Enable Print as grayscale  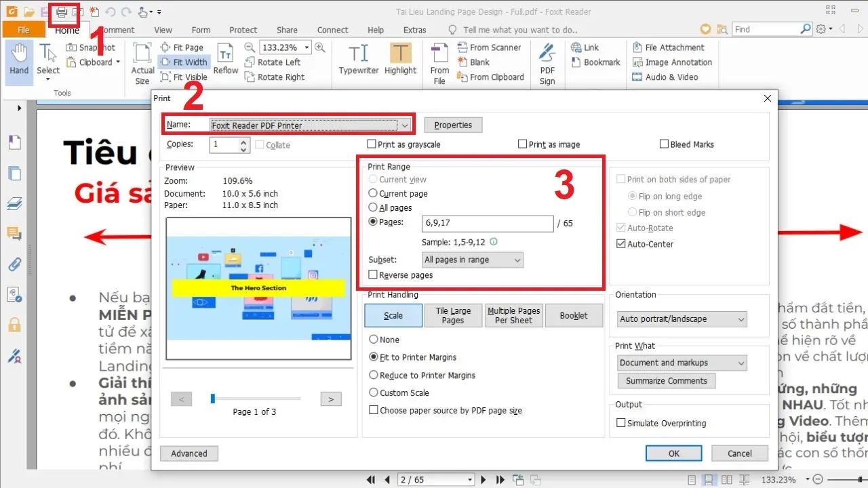pyautogui.click(x=372, y=144)
